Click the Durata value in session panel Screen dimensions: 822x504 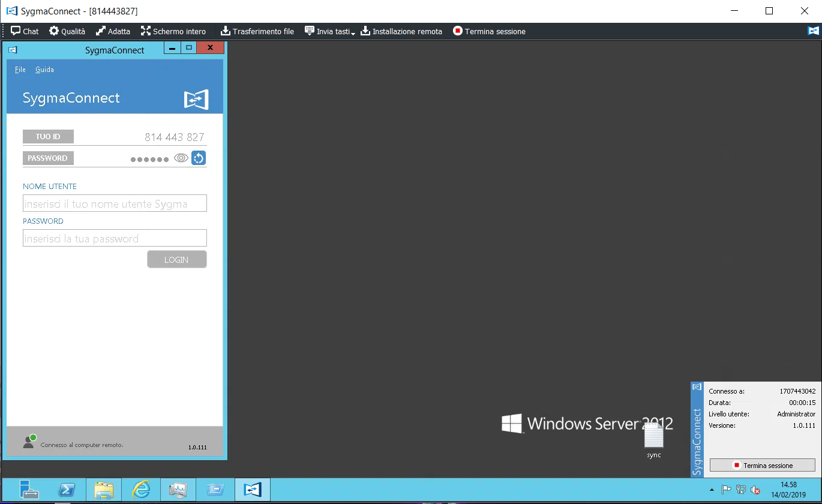[802, 403]
